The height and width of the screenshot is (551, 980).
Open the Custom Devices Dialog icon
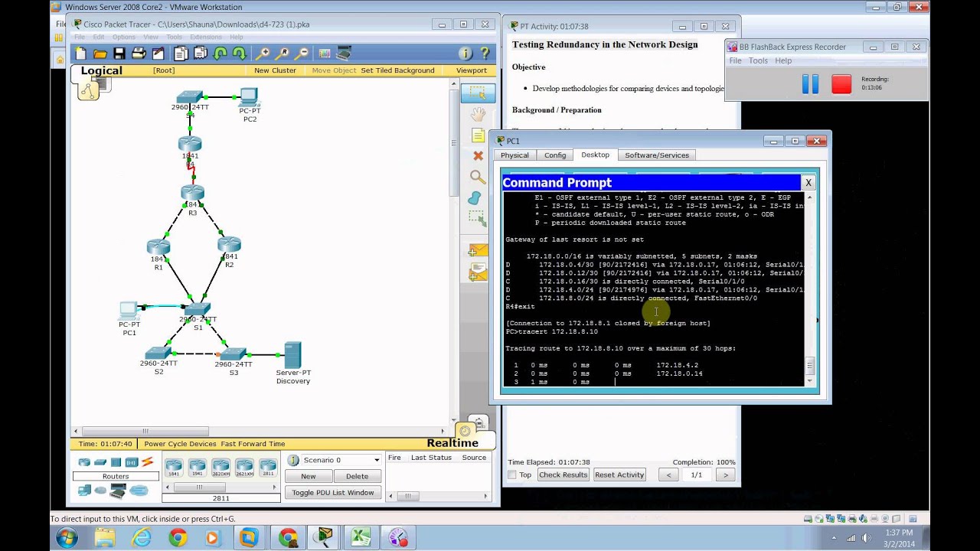click(x=344, y=54)
